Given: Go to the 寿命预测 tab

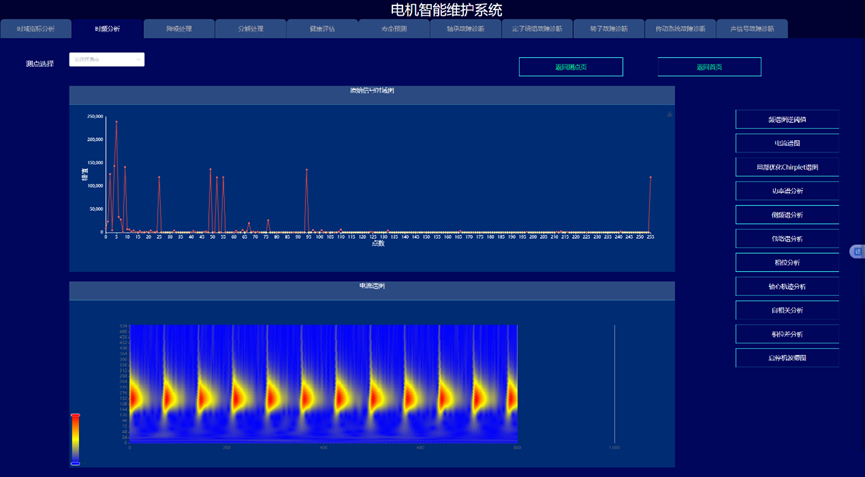Looking at the screenshot, I should coord(394,29).
